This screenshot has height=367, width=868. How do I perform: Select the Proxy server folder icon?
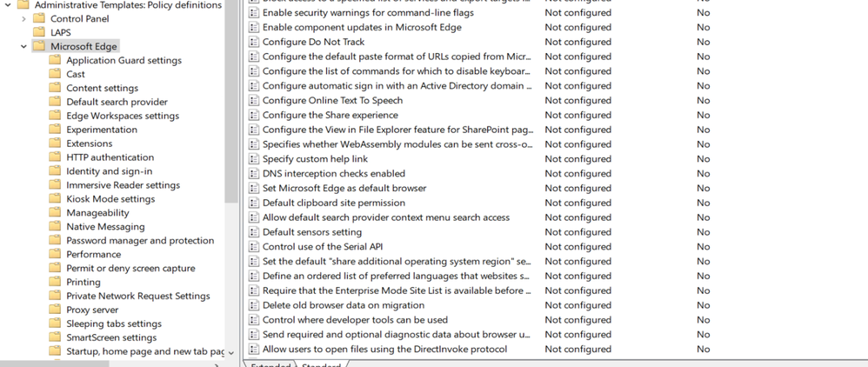pyautogui.click(x=55, y=310)
